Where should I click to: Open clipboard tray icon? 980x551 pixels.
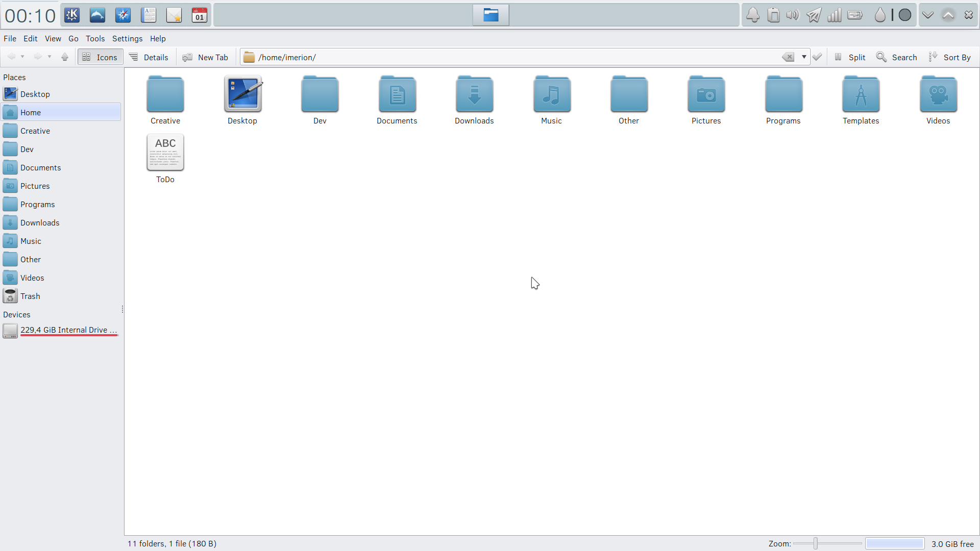coord(773,15)
